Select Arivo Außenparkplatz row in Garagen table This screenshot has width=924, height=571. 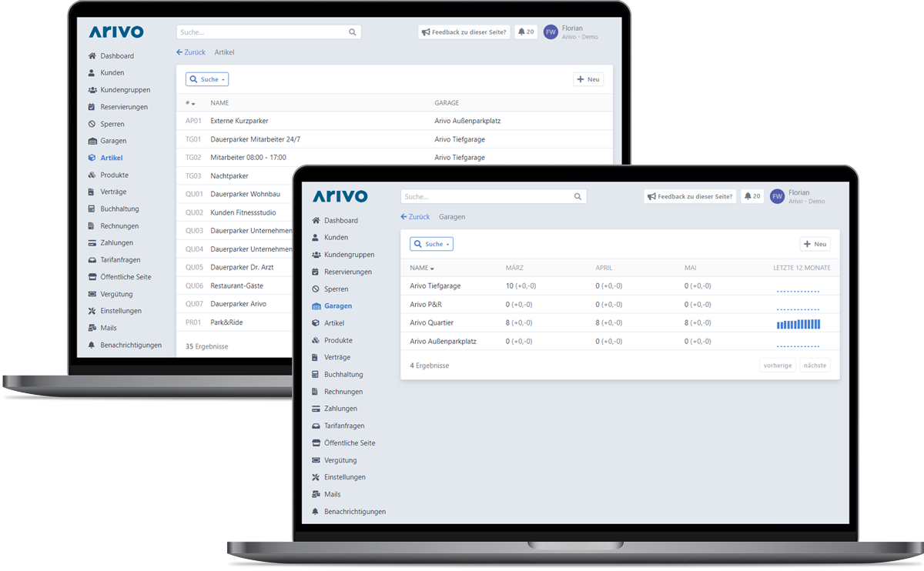coord(620,342)
